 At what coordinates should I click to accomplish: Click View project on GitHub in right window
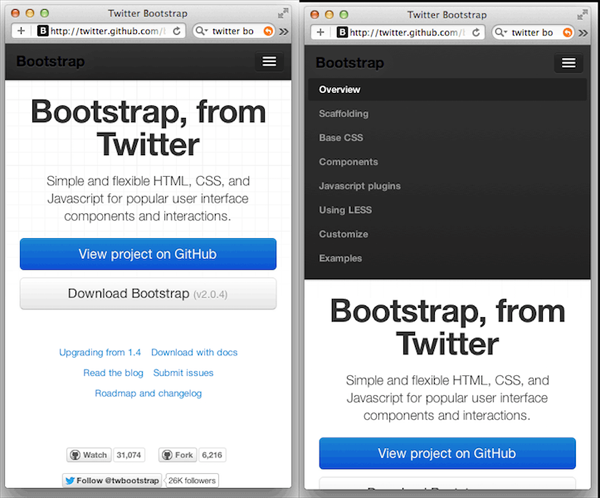tap(447, 454)
